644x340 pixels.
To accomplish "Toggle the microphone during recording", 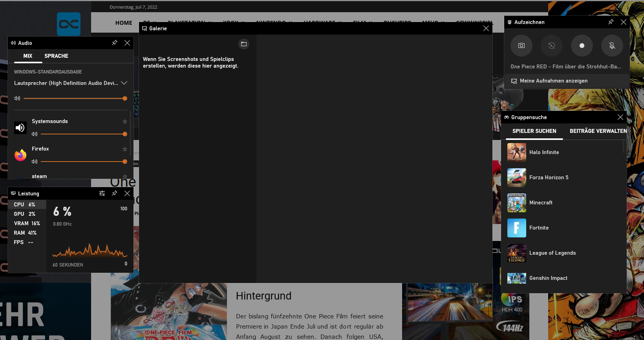I will (612, 46).
